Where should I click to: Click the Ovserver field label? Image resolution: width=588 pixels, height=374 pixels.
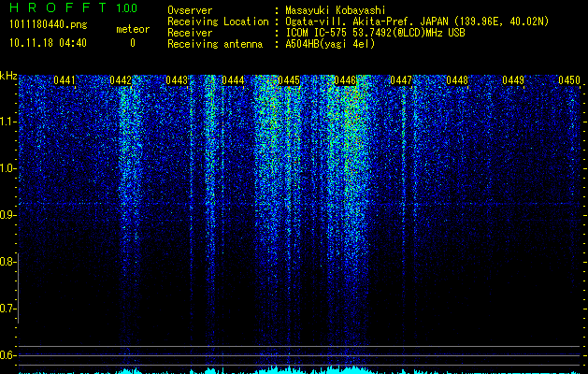point(190,10)
